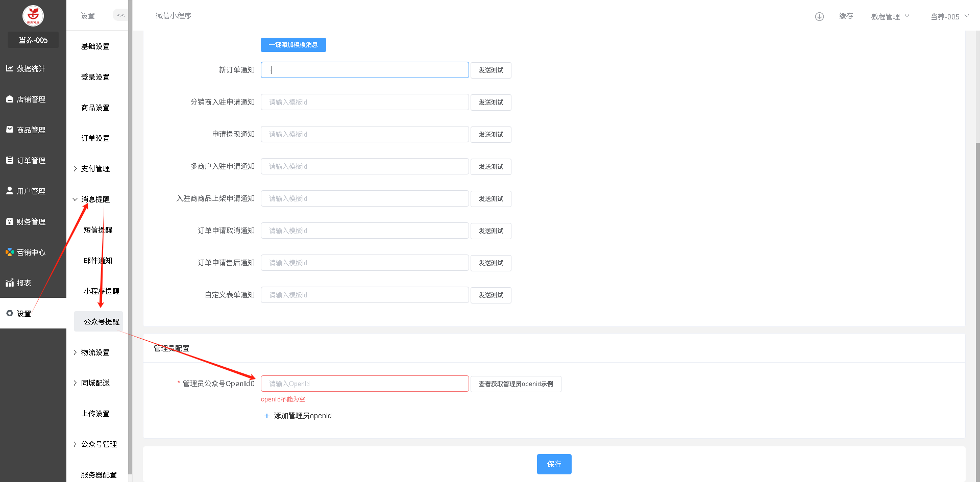Focus the 管理员公众号OpenId input field
This screenshot has width=980, height=482.
click(364, 384)
